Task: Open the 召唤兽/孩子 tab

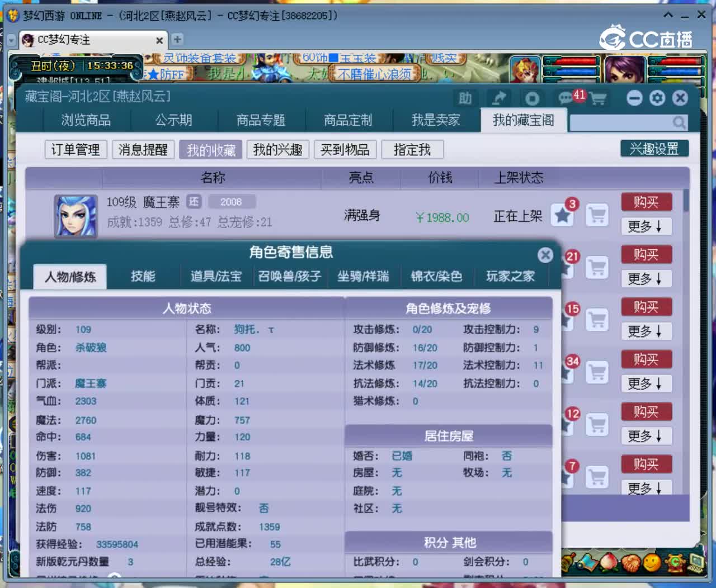Action: pyautogui.click(x=289, y=276)
